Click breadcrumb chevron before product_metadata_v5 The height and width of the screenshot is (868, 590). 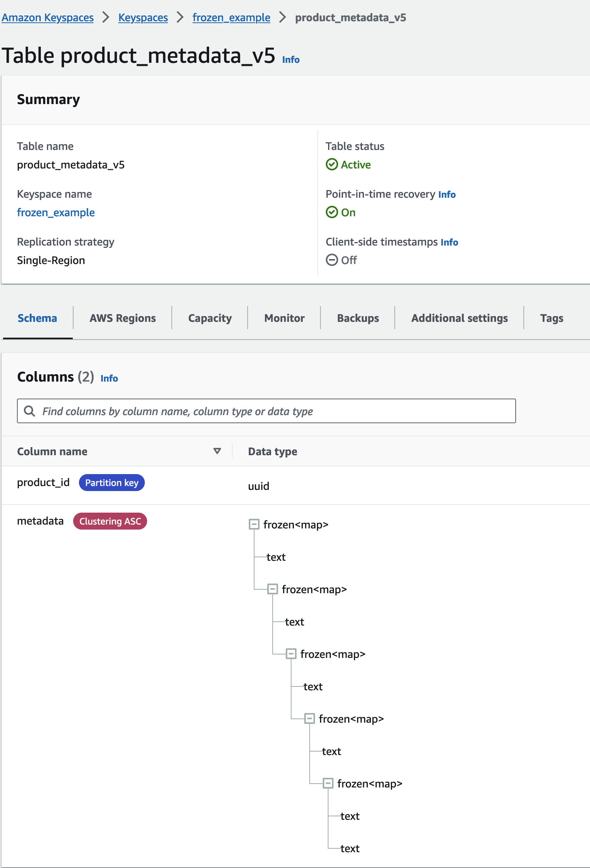point(283,17)
